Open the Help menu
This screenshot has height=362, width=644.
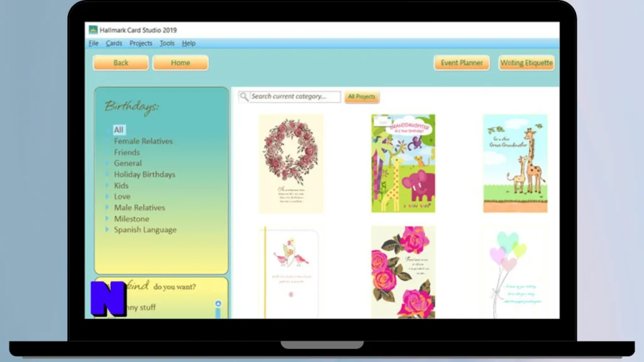(x=189, y=43)
